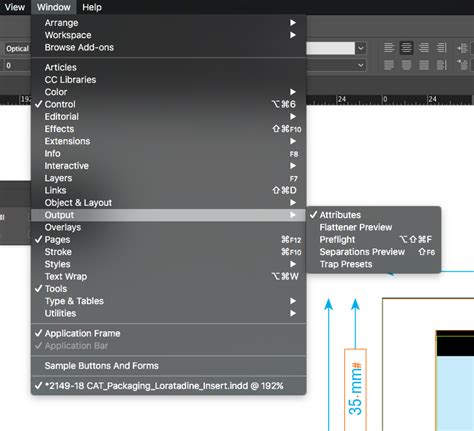Screen dimensions: 474x431
Task: Expand the Interactive submenu
Action: (169, 166)
